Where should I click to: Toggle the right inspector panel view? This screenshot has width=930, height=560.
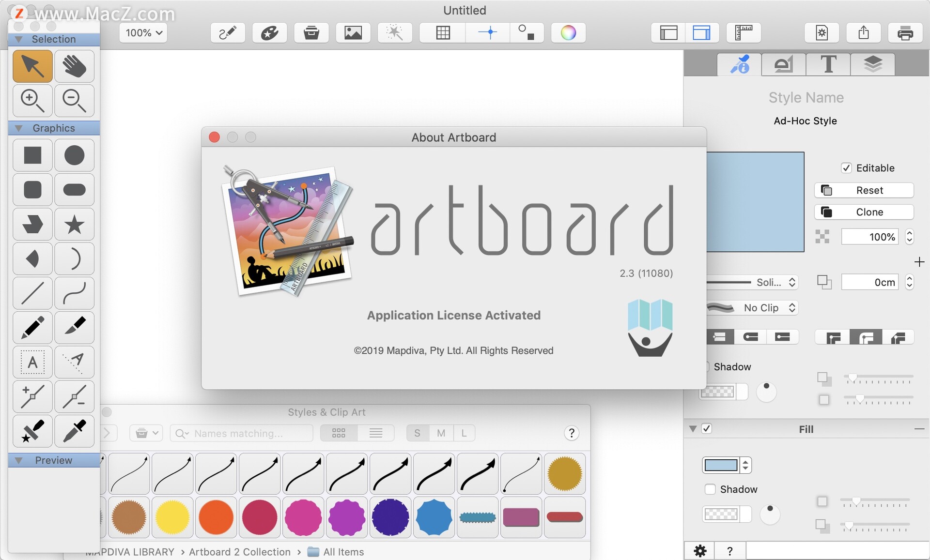tap(701, 33)
